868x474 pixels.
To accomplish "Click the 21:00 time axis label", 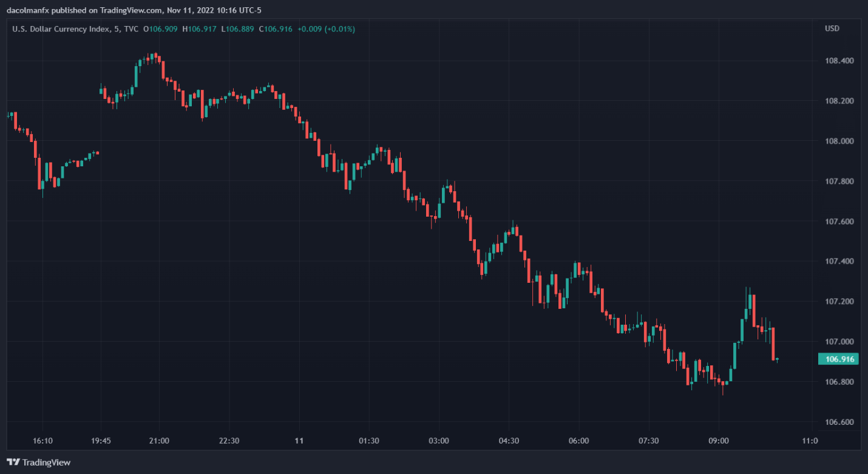I will coord(159,441).
